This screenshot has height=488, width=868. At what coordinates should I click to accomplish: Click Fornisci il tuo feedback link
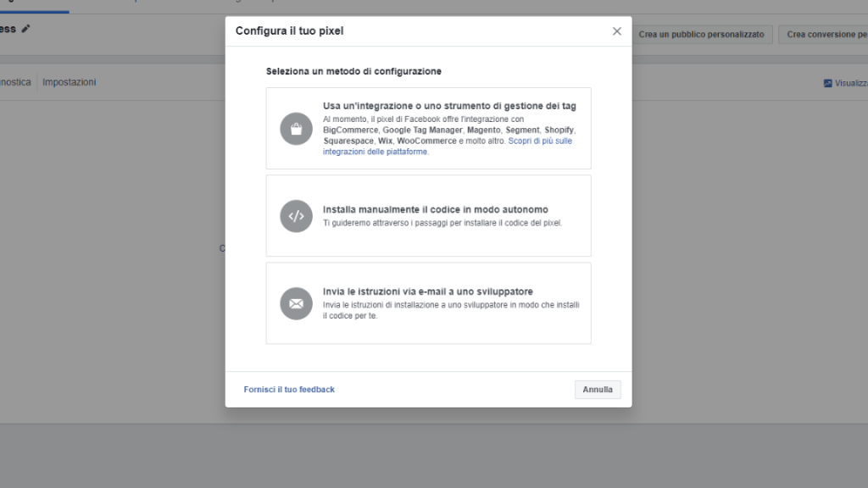[x=289, y=390]
